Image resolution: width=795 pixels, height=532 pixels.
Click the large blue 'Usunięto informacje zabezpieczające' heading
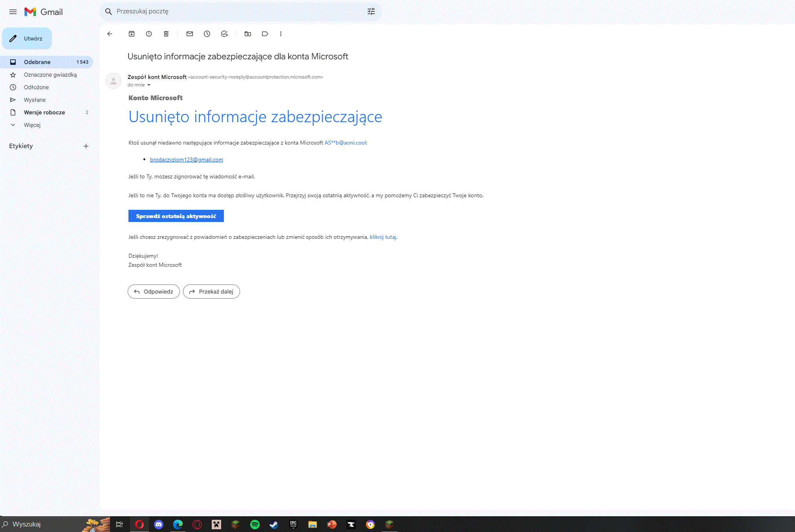[255, 117]
